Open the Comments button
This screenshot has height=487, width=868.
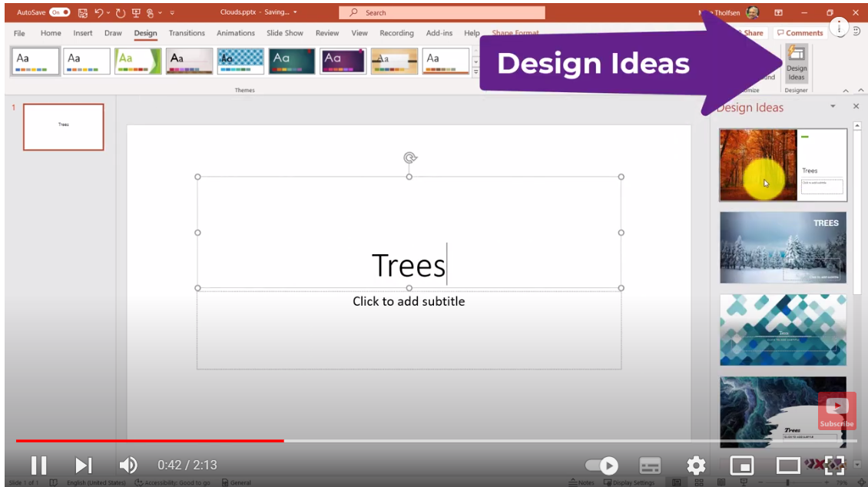pos(800,33)
